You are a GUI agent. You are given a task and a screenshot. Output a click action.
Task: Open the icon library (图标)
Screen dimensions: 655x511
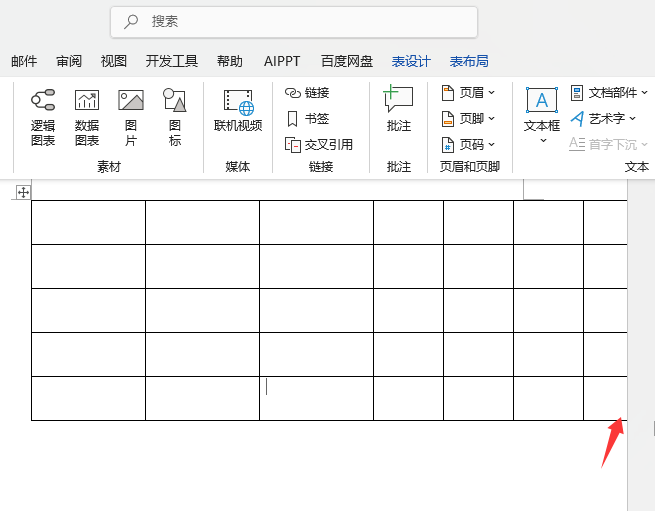(x=175, y=117)
